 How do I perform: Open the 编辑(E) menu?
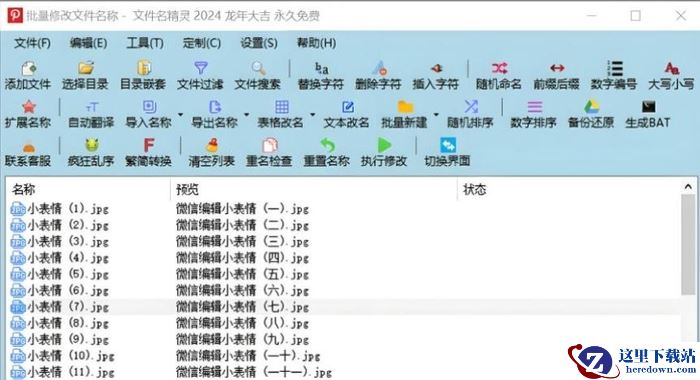pyautogui.click(x=88, y=43)
